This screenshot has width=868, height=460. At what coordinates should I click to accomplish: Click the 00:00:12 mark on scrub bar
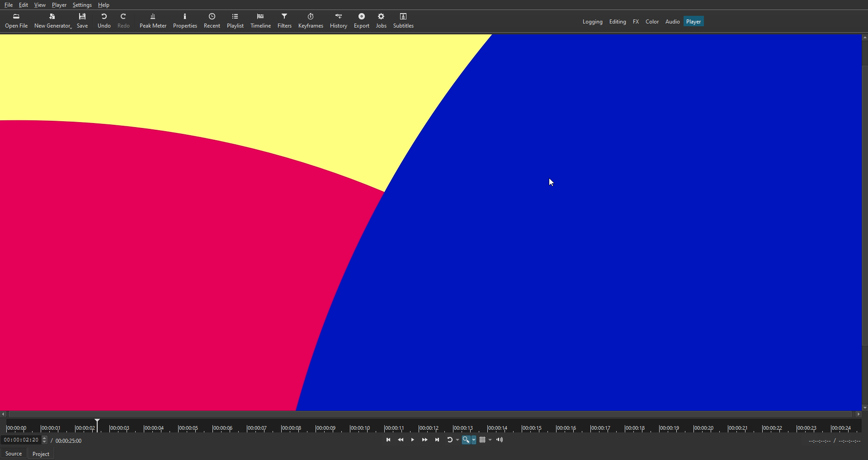419,428
